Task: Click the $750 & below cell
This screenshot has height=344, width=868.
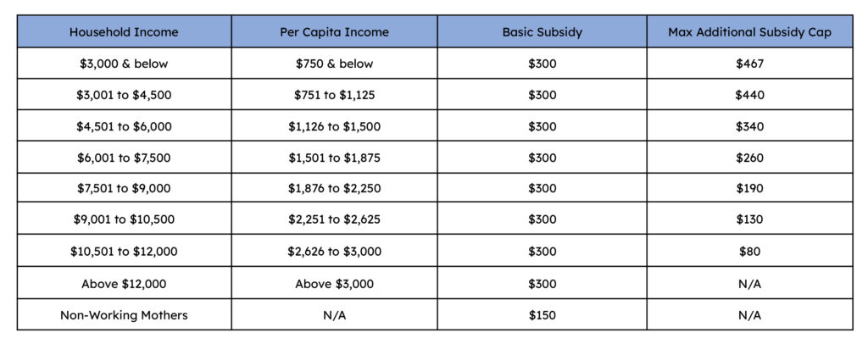Action: coord(334,64)
